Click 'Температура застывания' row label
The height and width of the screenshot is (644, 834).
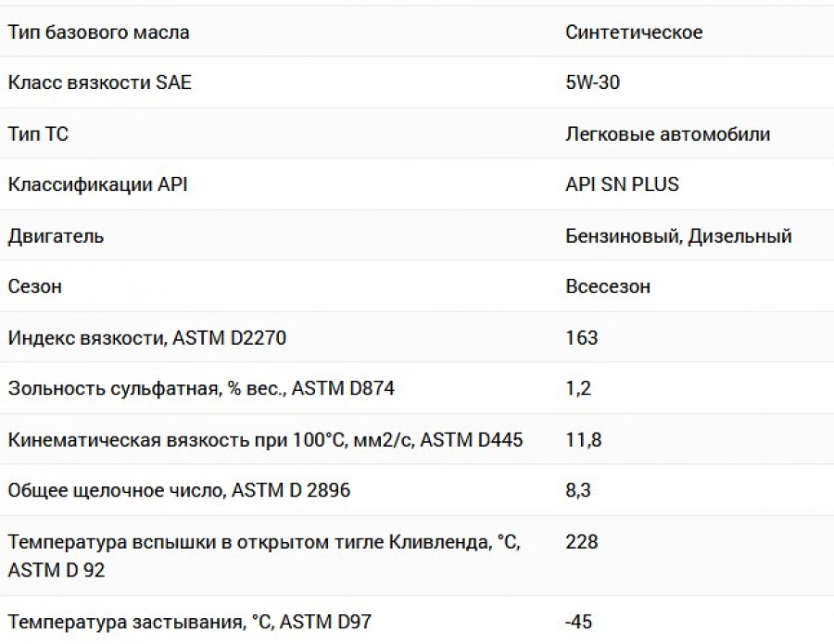click(x=189, y=622)
